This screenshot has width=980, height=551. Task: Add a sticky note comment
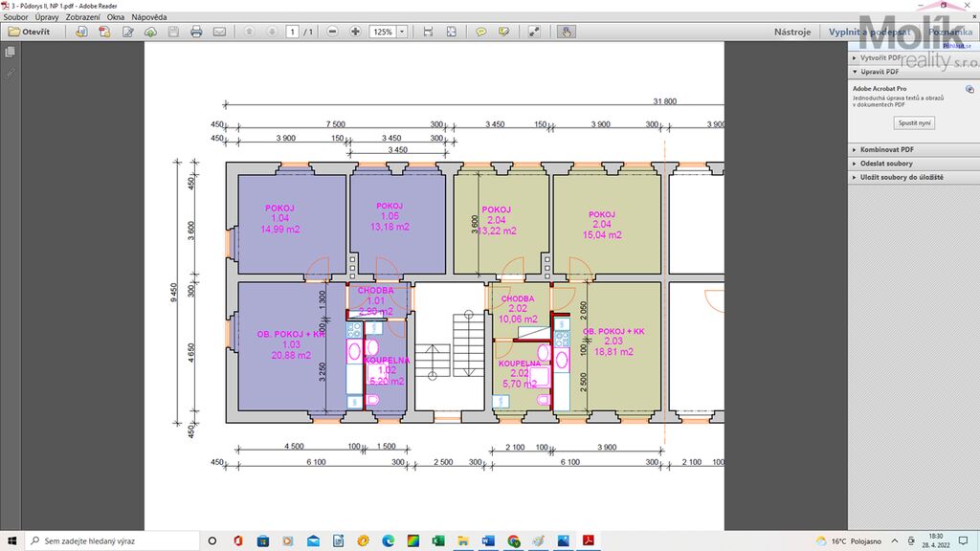pyautogui.click(x=480, y=32)
